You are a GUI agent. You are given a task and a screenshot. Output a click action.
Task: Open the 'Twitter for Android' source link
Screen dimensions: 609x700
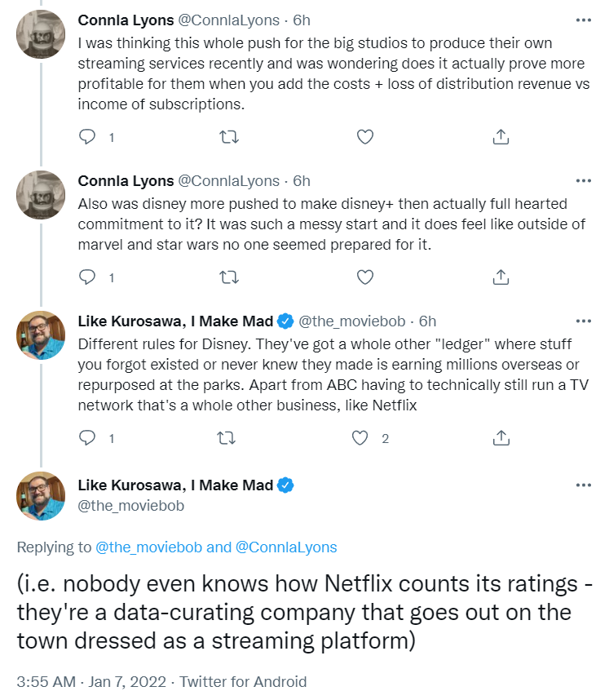tap(244, 681)
